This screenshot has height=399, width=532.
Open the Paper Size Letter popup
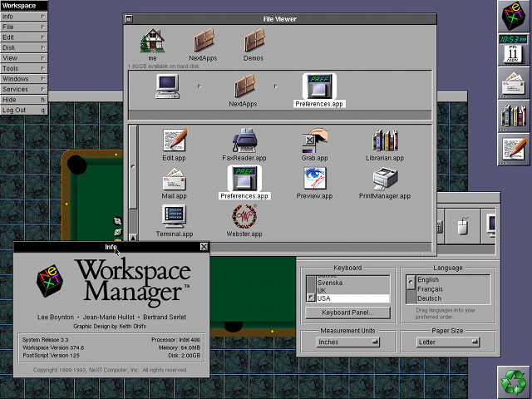tap(447, 342)
